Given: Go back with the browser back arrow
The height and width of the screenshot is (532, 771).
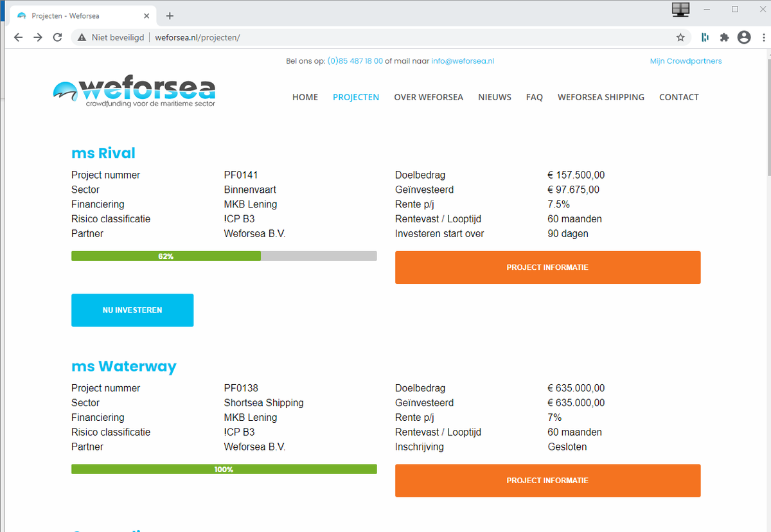Looking at the screenshot, I should click(18, 37).
